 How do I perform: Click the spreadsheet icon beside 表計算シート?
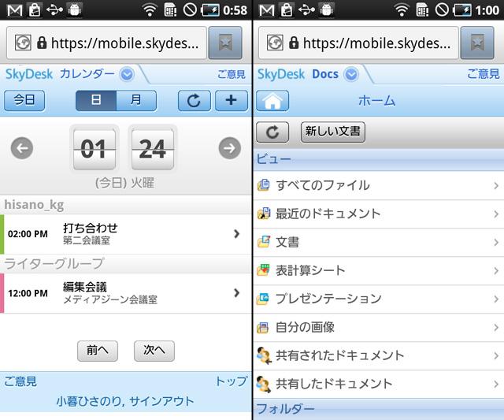[263, 270]
